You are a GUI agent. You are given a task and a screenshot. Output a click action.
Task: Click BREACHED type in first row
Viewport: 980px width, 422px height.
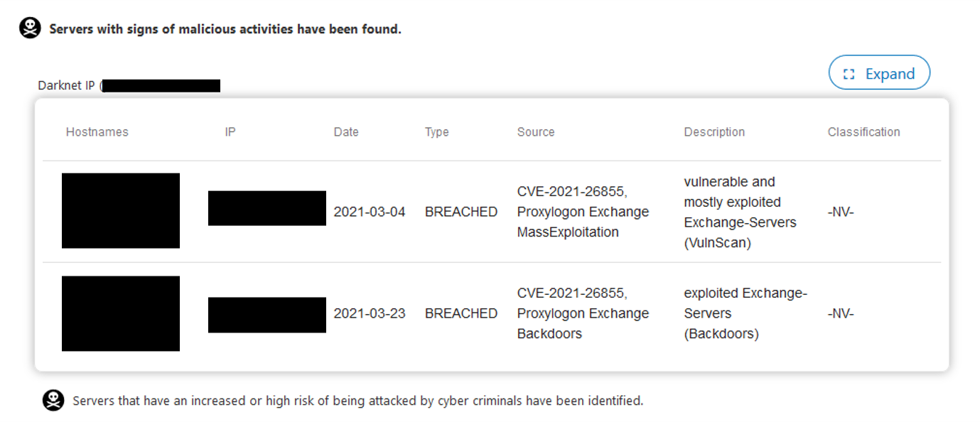[x=461, y=212]
